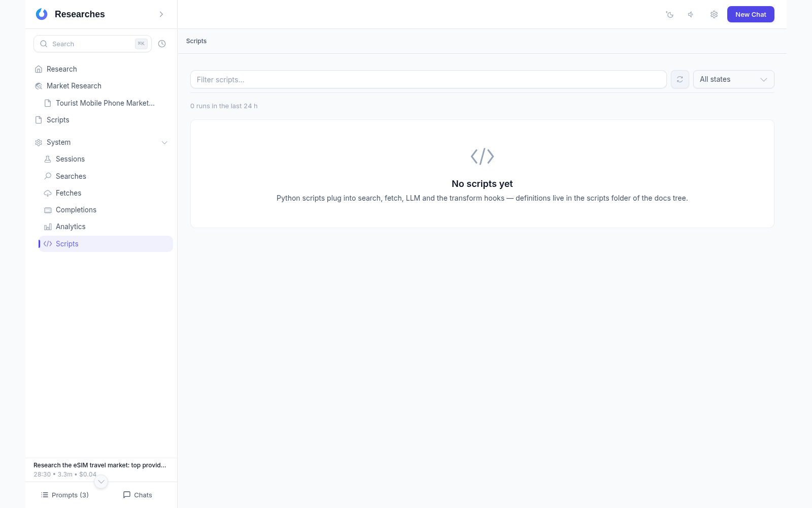Open the Analytics page
Viewport: 812px width, 508px height.
[106, 227]
